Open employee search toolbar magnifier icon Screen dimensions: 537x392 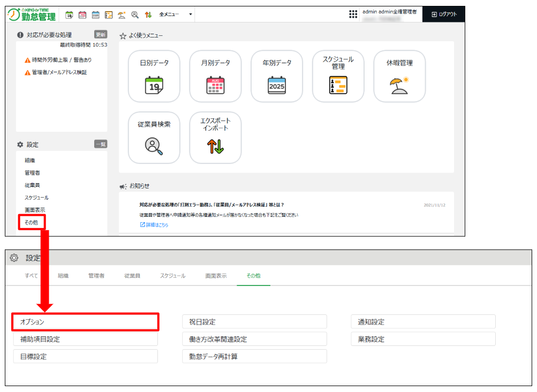pos(135,15)
